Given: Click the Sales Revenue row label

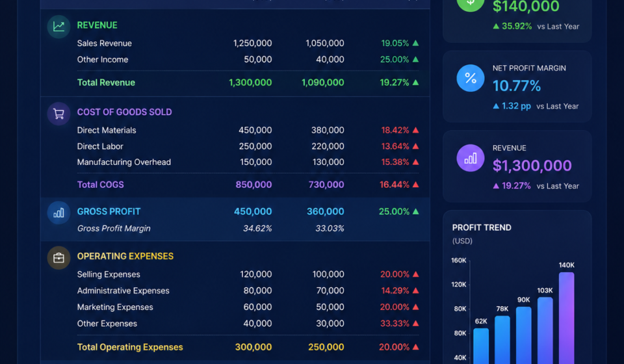Looking at the screenshot, I should 104,44.
